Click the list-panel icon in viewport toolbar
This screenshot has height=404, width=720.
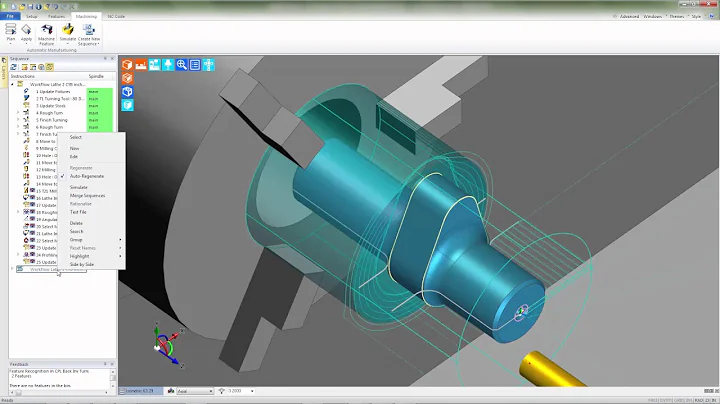(195, 65)
